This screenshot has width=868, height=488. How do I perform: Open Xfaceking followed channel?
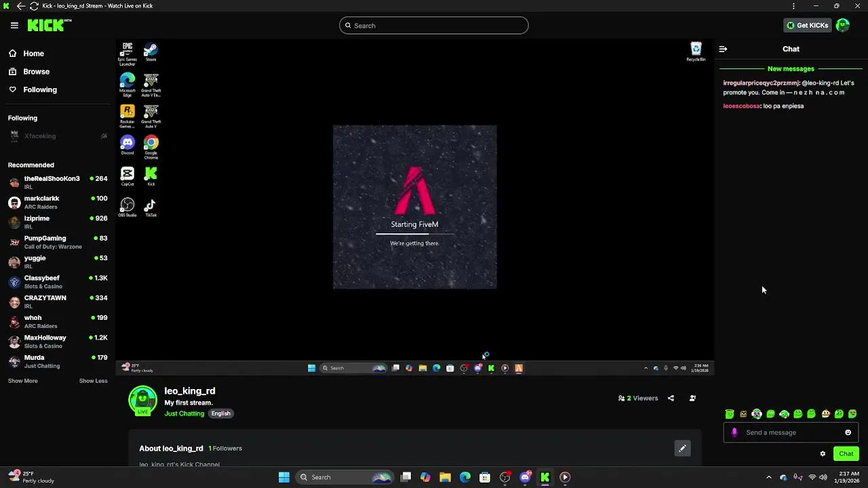(58, 136)
